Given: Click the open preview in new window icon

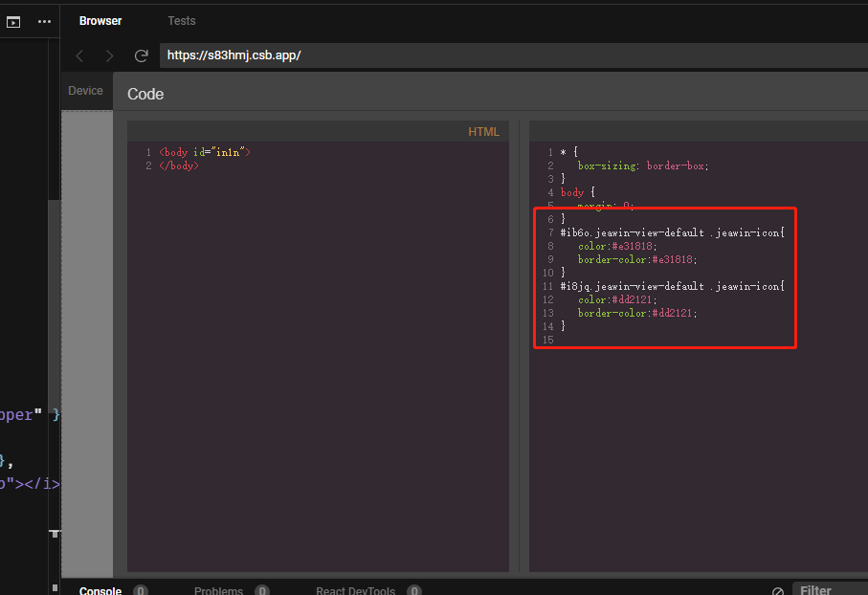Looking at the screenshot, I should (x=12, y=21).
